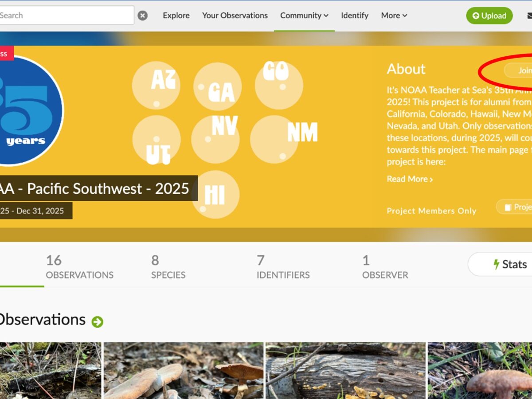The image size is (532, 399).
Task: Open the orange mushroom observation thumbnail
Action: (x=184, y=370)
